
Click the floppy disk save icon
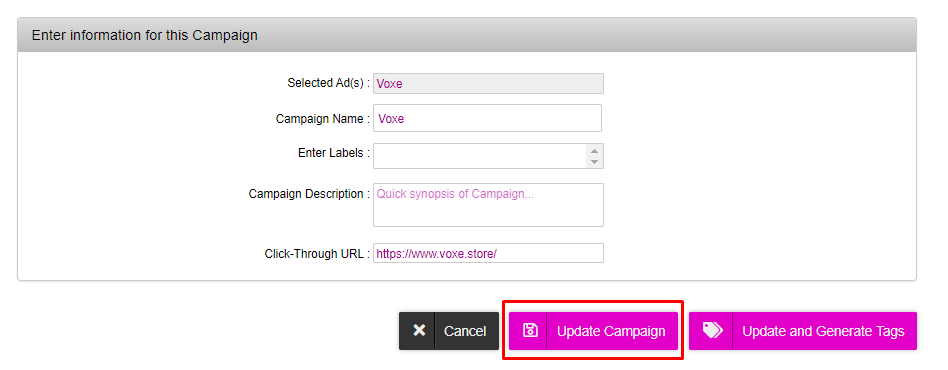point(530,330)
